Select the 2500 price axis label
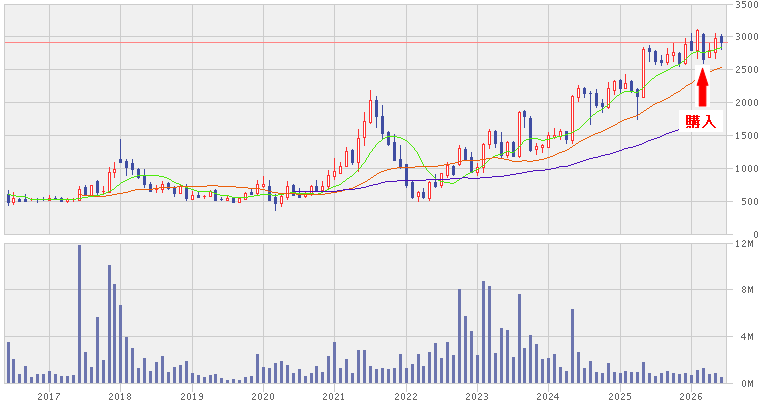Image resolution: width=760 pixels, height=400 pixels. 746,70
